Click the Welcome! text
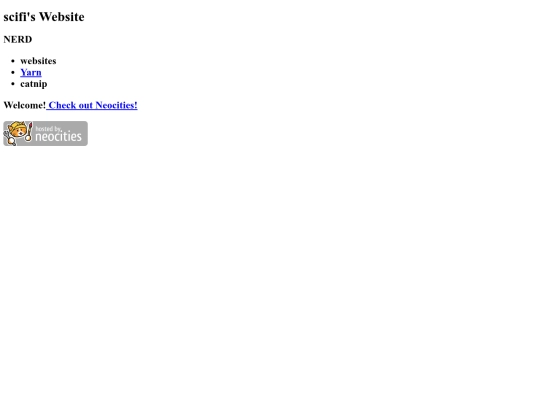Image resolution: width=540 pixels, height=405 pixels. pos(24,105)
